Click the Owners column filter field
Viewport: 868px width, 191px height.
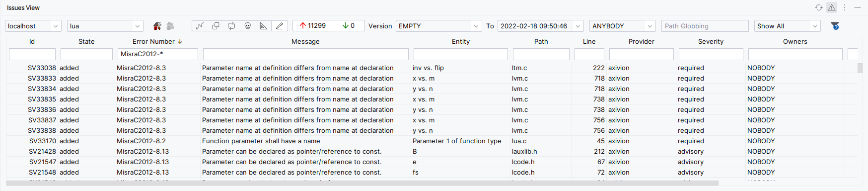click(x=796, y=54)
